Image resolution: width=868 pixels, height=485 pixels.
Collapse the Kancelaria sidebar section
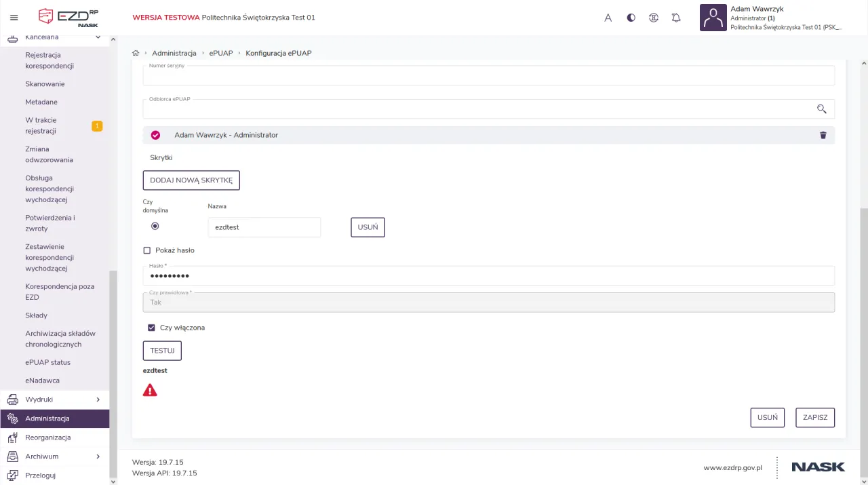(98, 37)
